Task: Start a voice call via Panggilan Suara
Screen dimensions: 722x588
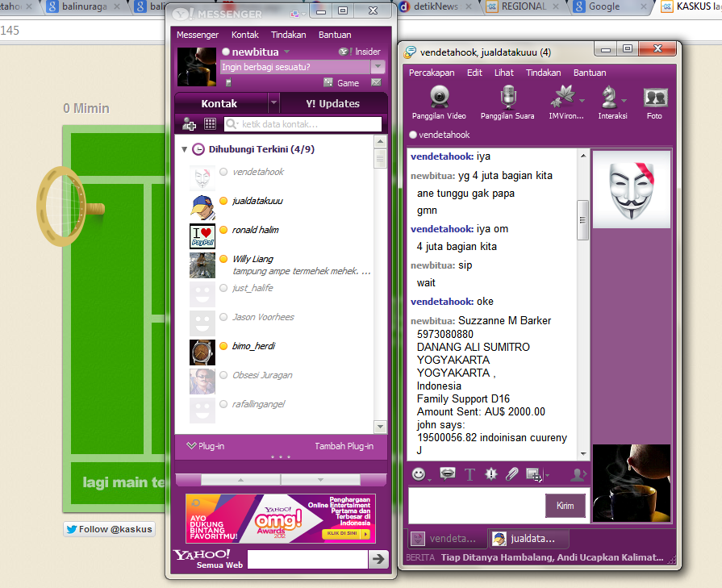Action: click(507, 102)
